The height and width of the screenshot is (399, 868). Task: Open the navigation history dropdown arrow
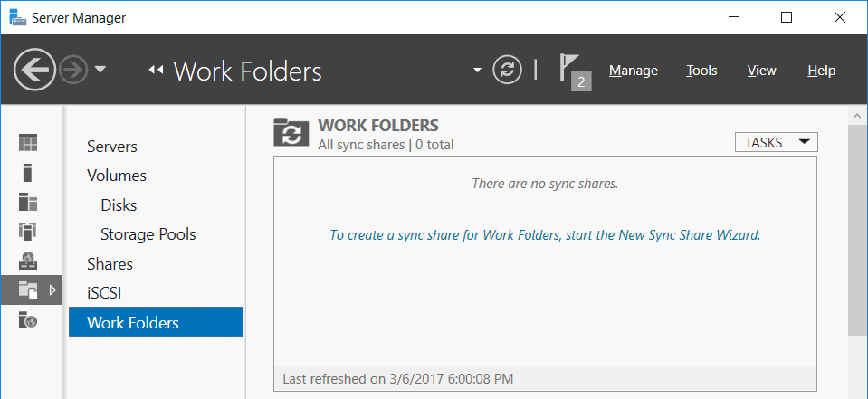click(x=100, y=70)
